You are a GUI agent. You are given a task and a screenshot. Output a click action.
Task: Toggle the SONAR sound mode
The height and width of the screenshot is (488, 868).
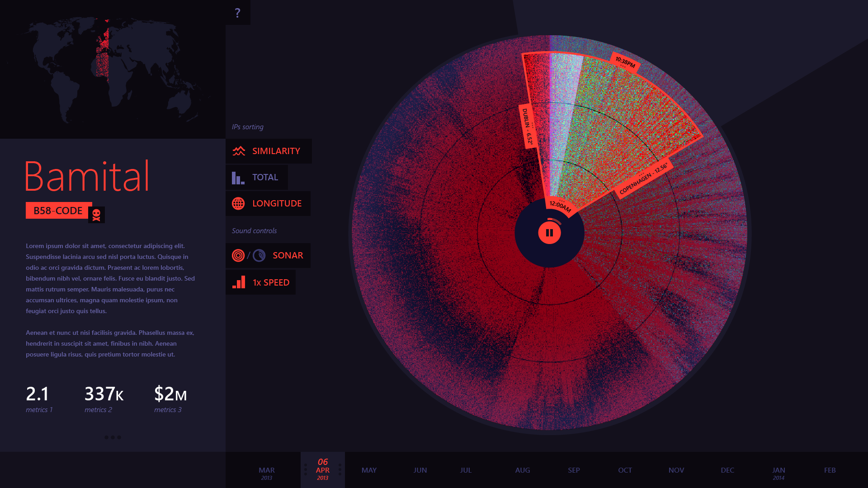pyautogui.click(x=288, y=256)
